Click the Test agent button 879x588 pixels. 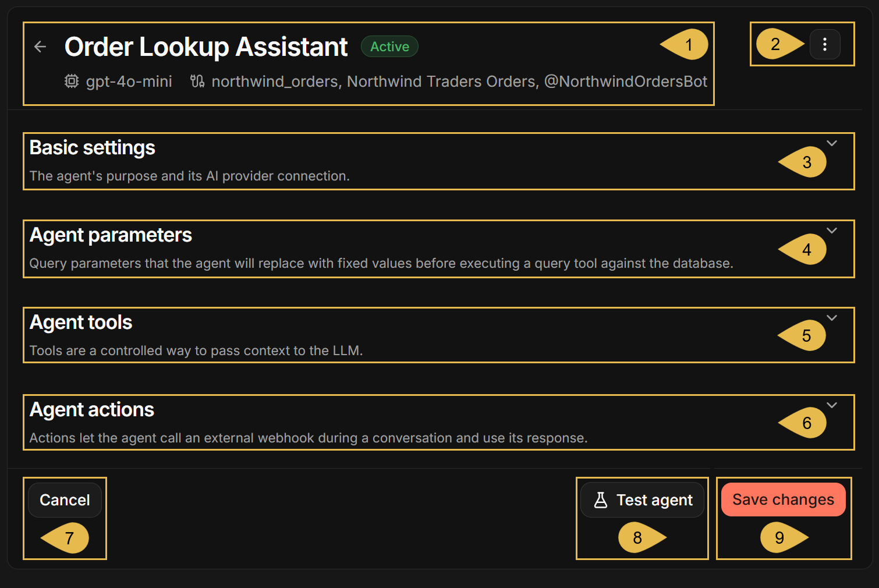point(642,500)
